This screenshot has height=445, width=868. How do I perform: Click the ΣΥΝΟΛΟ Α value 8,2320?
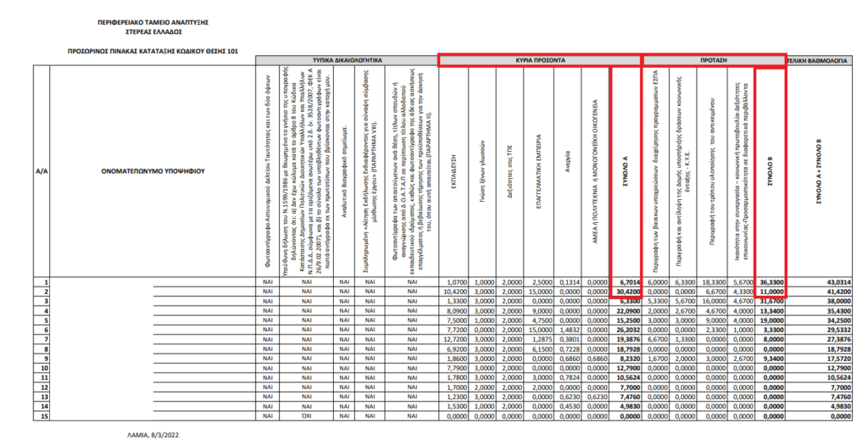[631, 359]
